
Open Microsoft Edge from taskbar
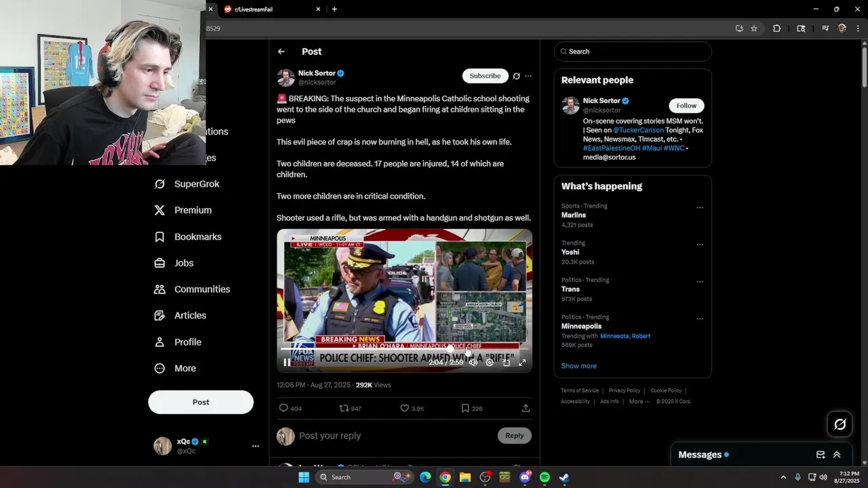tap(425, 477)
